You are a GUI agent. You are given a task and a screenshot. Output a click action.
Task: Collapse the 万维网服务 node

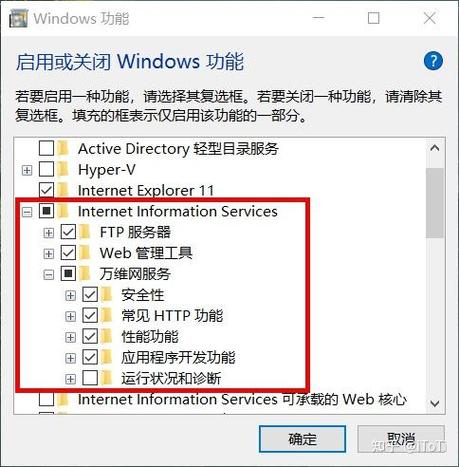49,275
